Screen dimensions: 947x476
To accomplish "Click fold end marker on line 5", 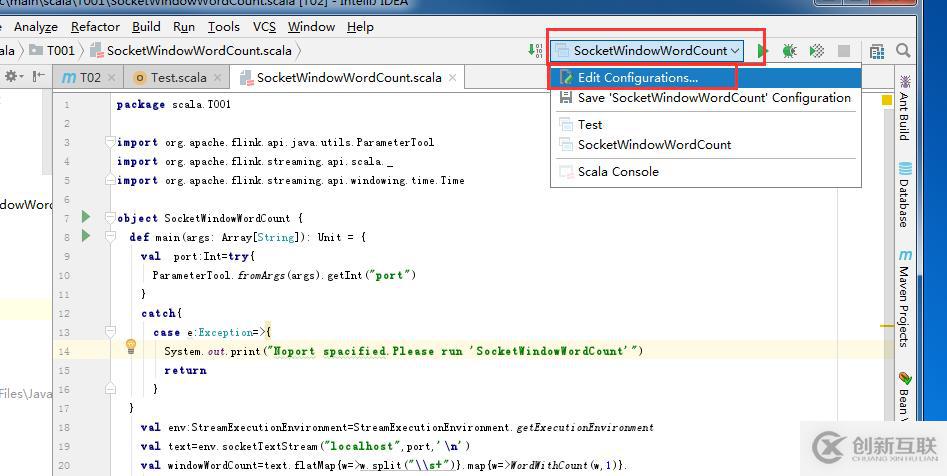I will click(x=110, y=180).
